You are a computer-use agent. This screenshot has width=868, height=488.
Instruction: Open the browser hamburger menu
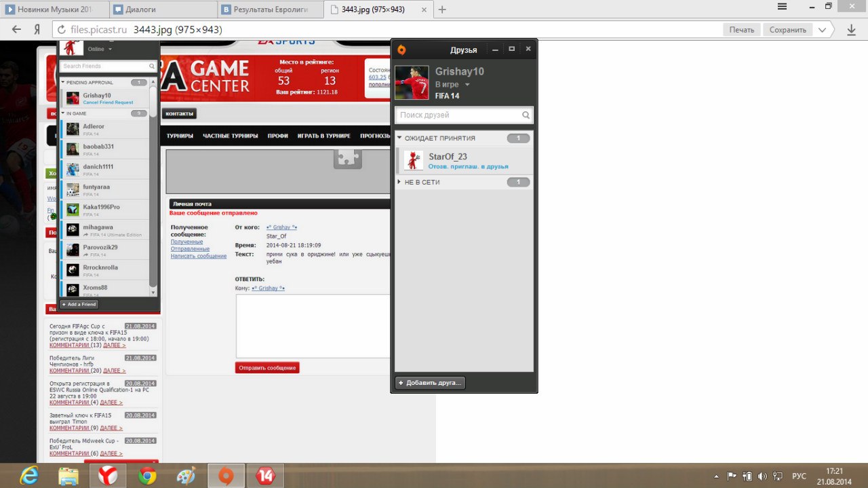pos(782,6)
